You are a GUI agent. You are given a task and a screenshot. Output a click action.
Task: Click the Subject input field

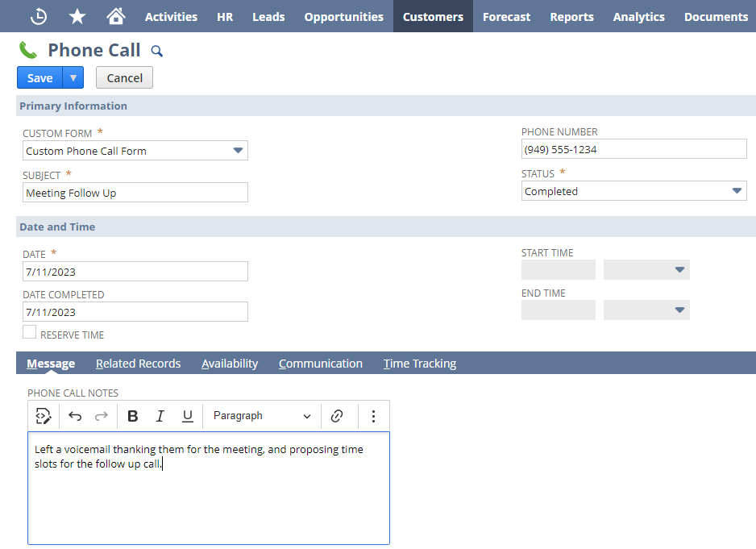[x=135, y=193]
